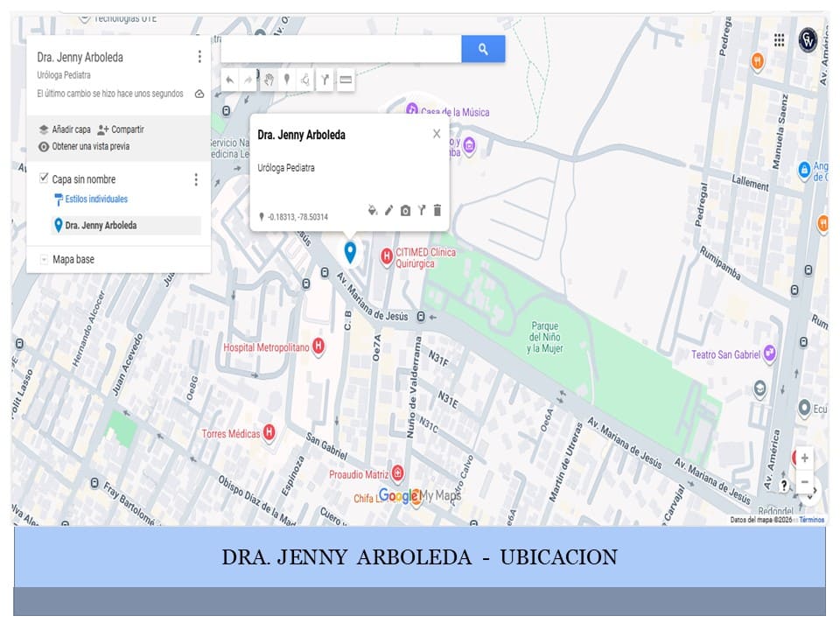Edit the marker with pencil icon
The width and height of the screenshot is (840, 630).
389,210
